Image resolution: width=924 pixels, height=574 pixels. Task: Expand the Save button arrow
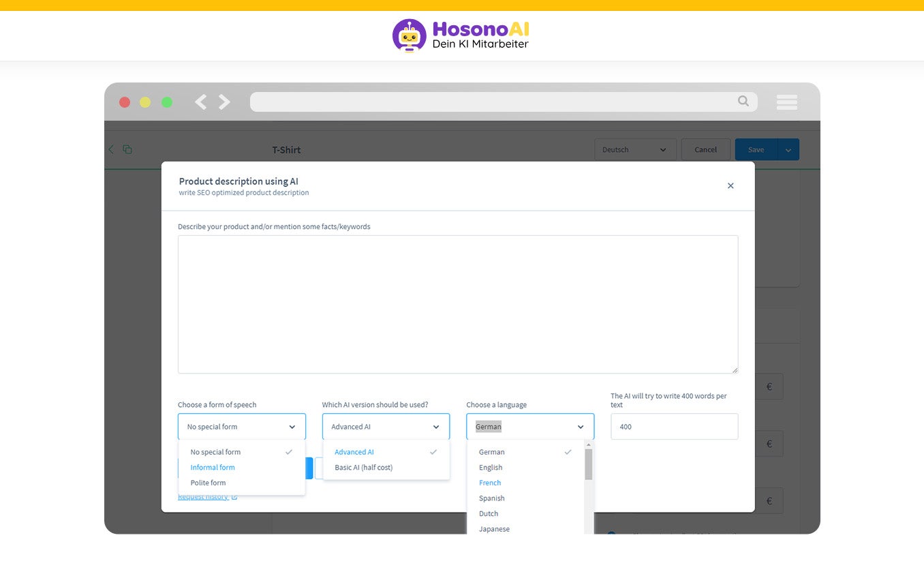click(x=788, y=149)
